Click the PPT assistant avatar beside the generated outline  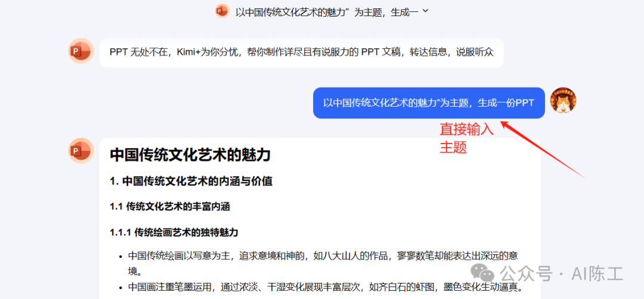(x=81, y=151)
